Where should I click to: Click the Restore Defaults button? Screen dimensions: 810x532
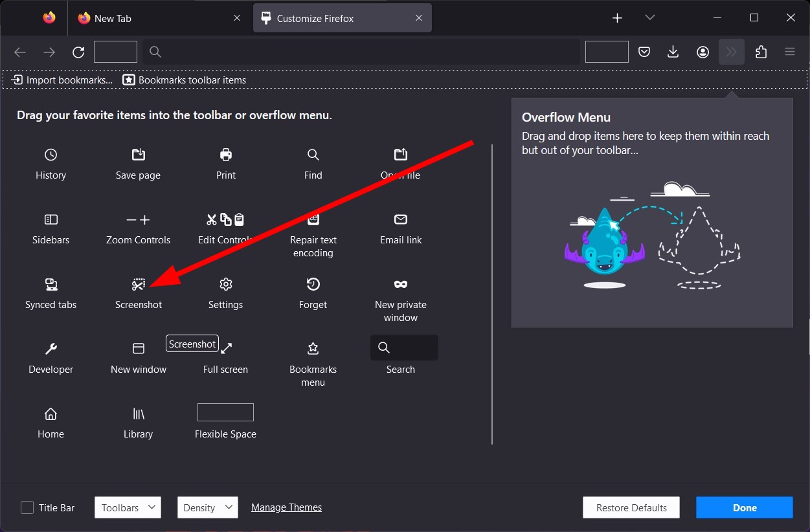click(631, 507)
